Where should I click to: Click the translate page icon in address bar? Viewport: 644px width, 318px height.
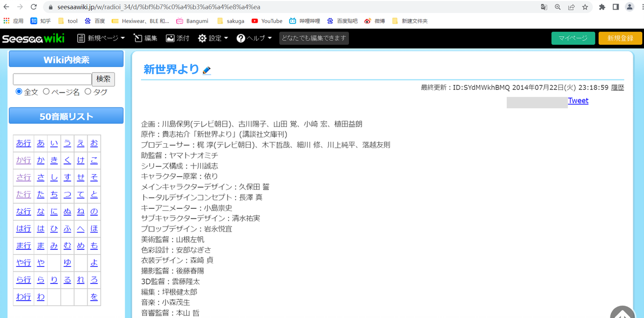point(544,7)
